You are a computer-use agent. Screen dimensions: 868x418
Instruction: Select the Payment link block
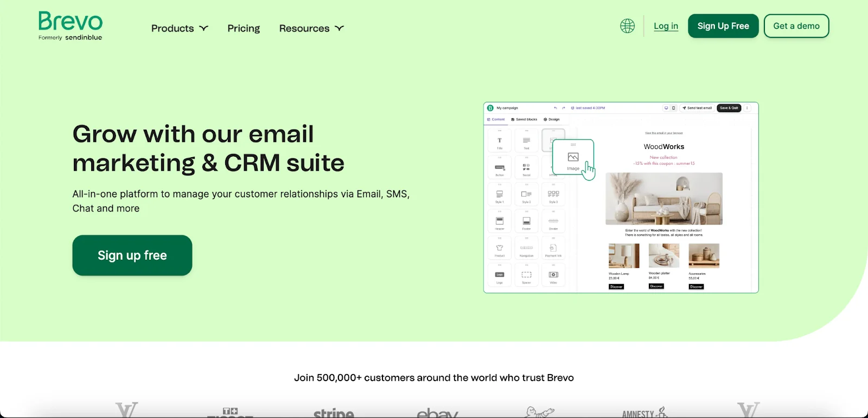pyautogui.click(x=553, y=248)
